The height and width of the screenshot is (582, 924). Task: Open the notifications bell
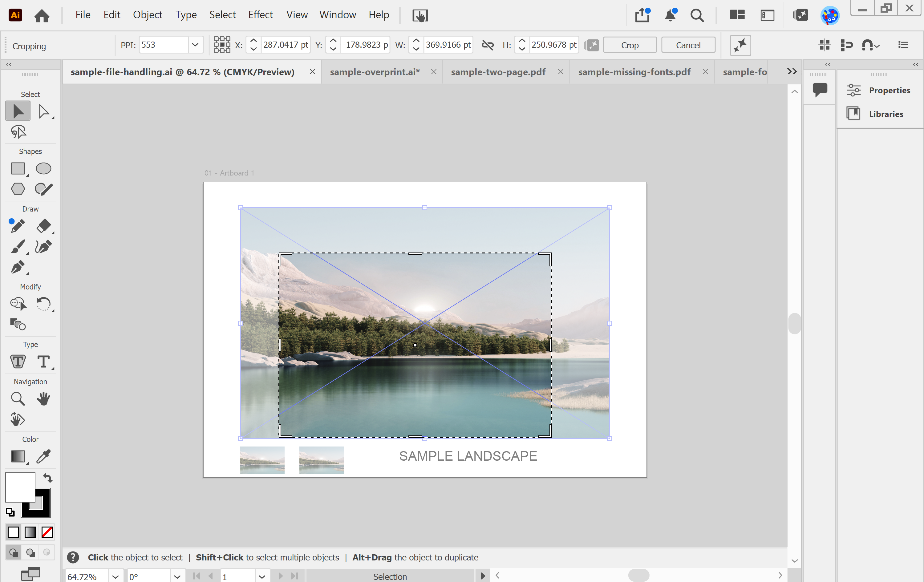(x=670, y=15)
